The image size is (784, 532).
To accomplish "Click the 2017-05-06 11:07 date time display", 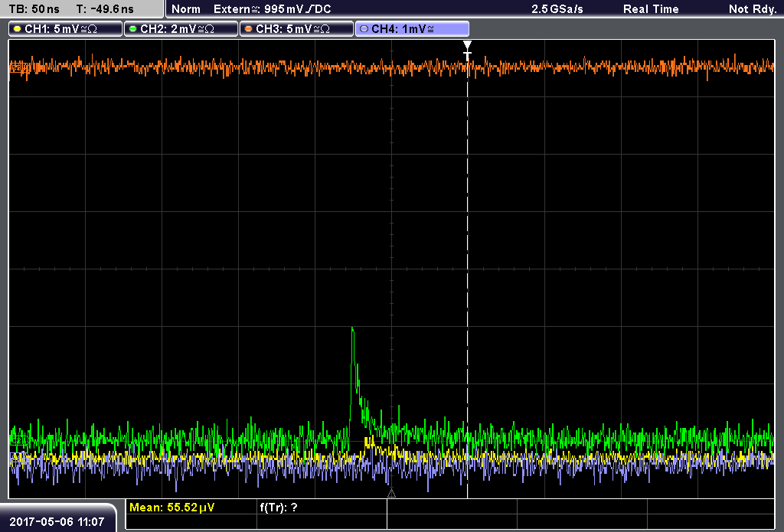I will (x=57, y=522).
